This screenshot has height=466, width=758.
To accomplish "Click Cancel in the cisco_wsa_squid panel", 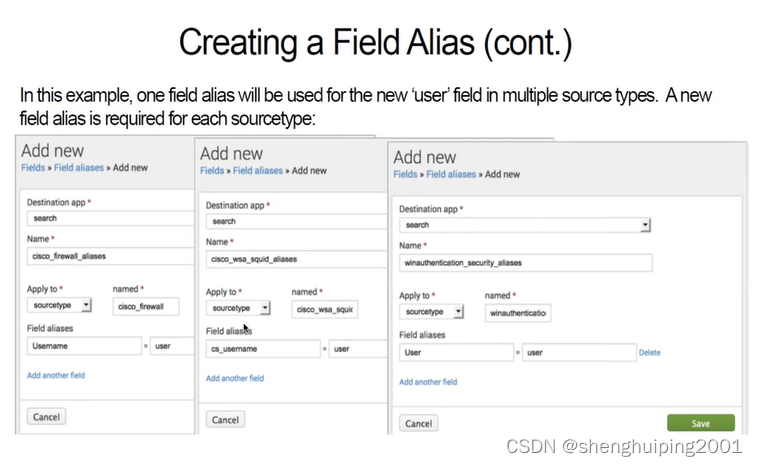I will pyautogui.click(x=225, y=420).
